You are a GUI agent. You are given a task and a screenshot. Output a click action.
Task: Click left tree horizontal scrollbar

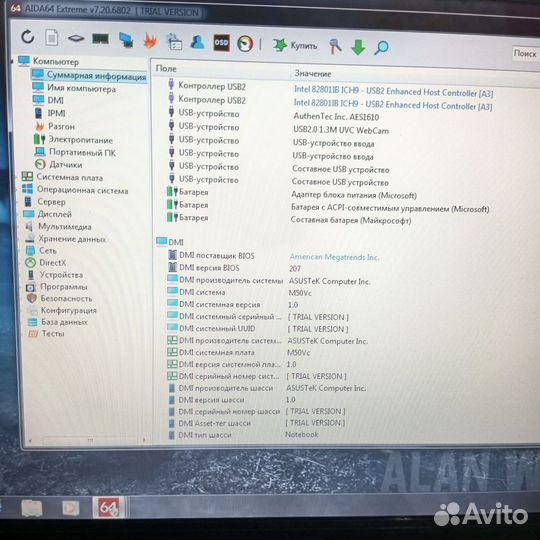tap(87, 440)
